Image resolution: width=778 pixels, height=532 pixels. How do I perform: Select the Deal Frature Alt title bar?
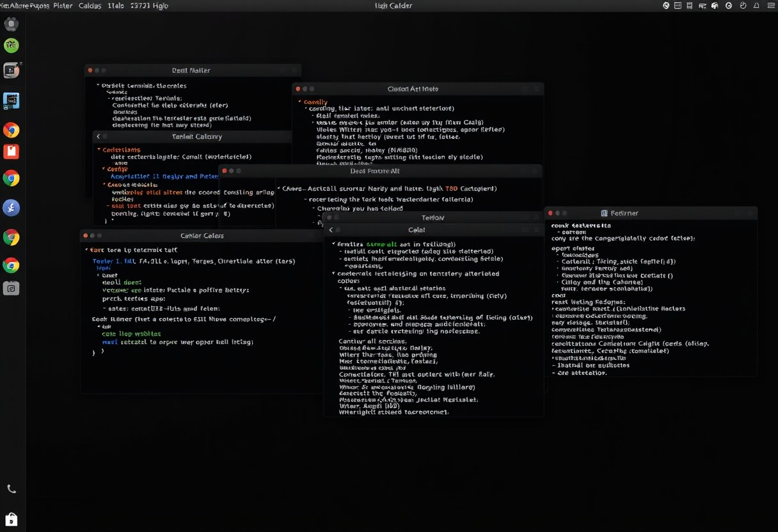click(x=380, y=171)
